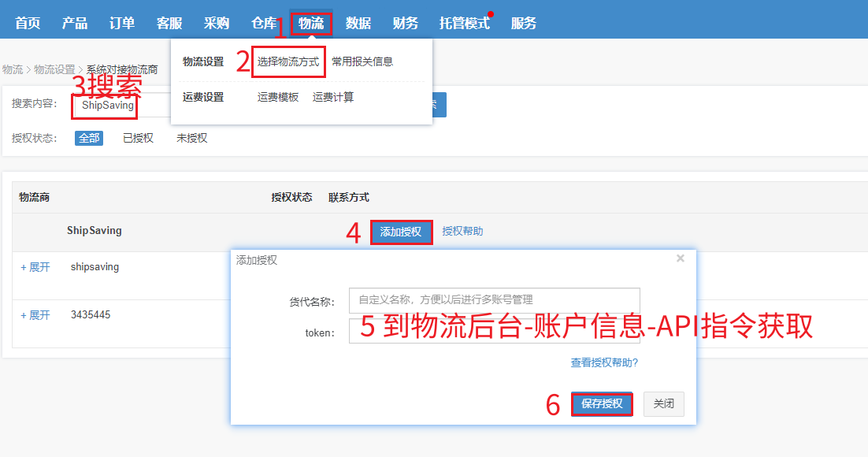The image size is (868, 457).
Task: Open the 产品 menu
Action: coord(75,24)
